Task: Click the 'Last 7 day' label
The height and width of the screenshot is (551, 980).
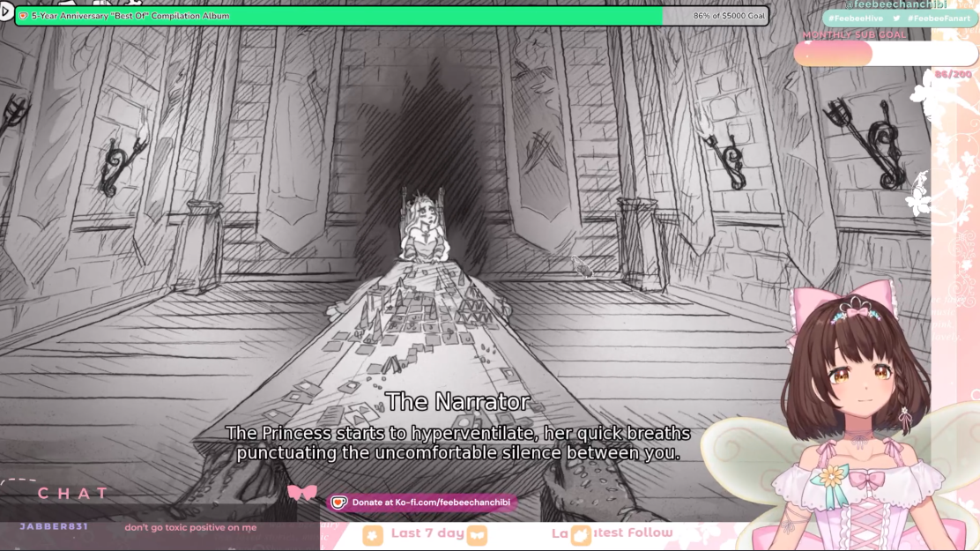Action: point(427,532)
